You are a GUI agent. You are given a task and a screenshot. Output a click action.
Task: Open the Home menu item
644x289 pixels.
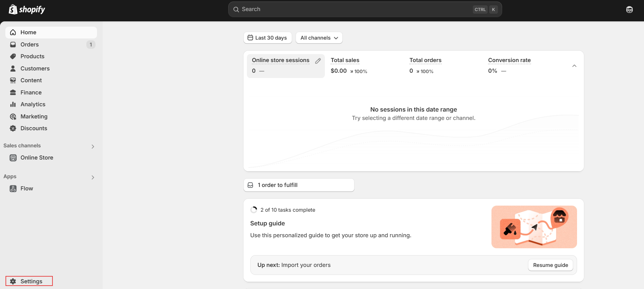[x=51, y=32]
